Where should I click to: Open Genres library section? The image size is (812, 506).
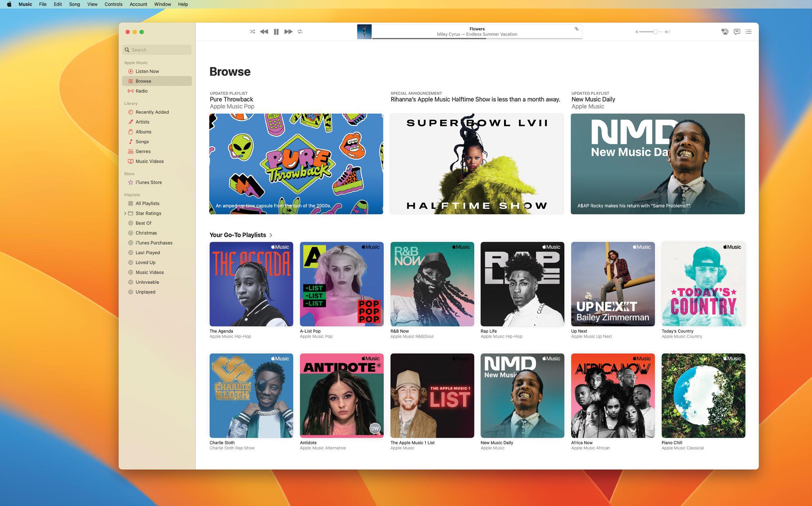[x=157, y=152]
